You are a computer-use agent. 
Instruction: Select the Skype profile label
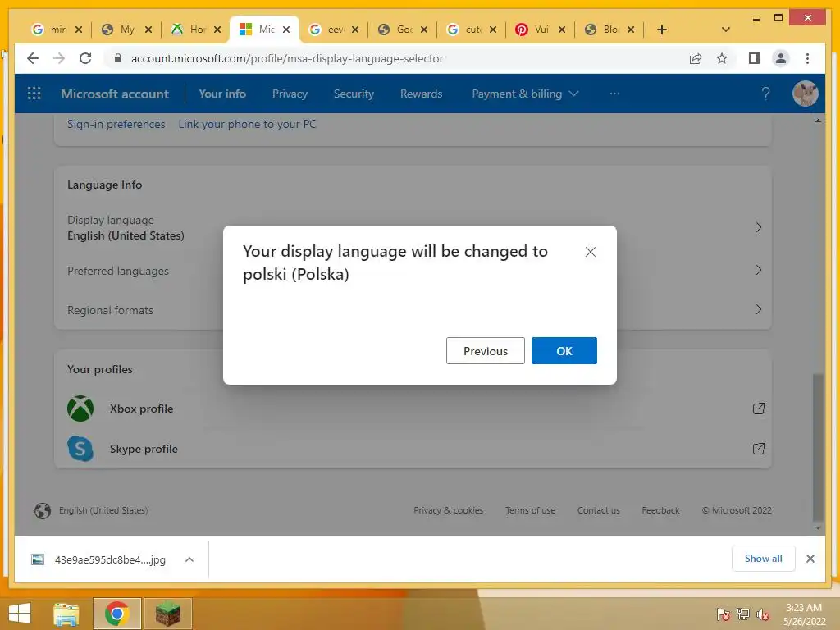(144, 449)
